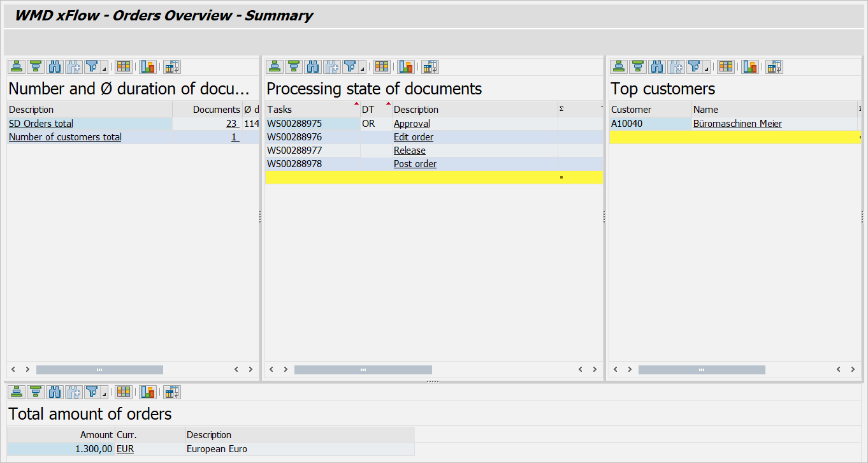The height and width of the screenshot is (463, 868).
Task: Sort ascending in the Total amount panel
Action: point(17,392)
